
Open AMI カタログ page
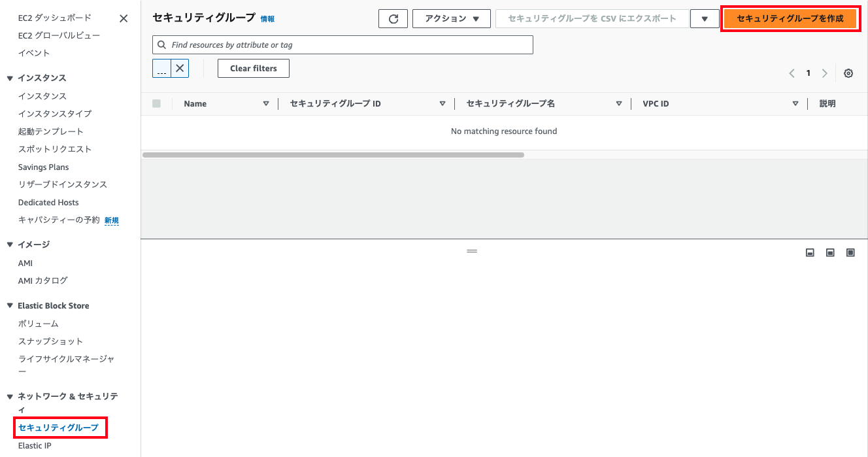click(43, 280)
